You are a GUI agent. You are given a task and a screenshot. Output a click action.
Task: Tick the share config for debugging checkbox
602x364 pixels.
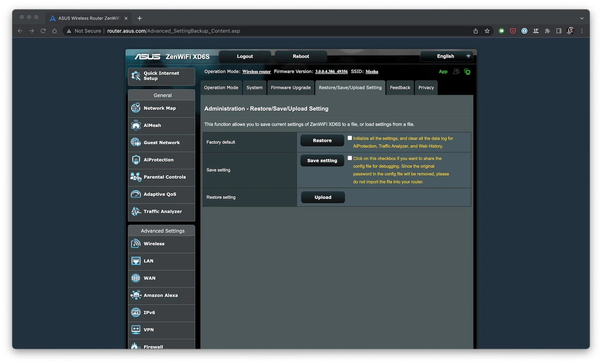pyautogui.click(x=350, y=158)
